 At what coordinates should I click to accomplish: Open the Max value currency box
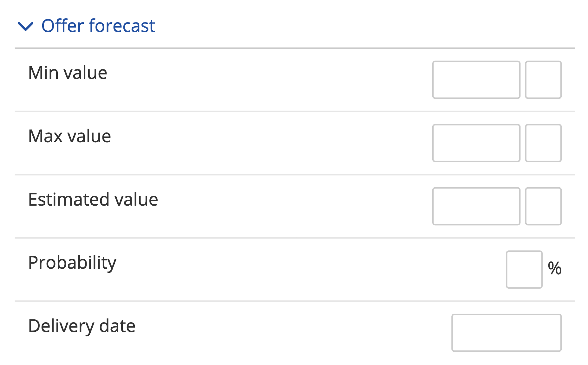543,143
